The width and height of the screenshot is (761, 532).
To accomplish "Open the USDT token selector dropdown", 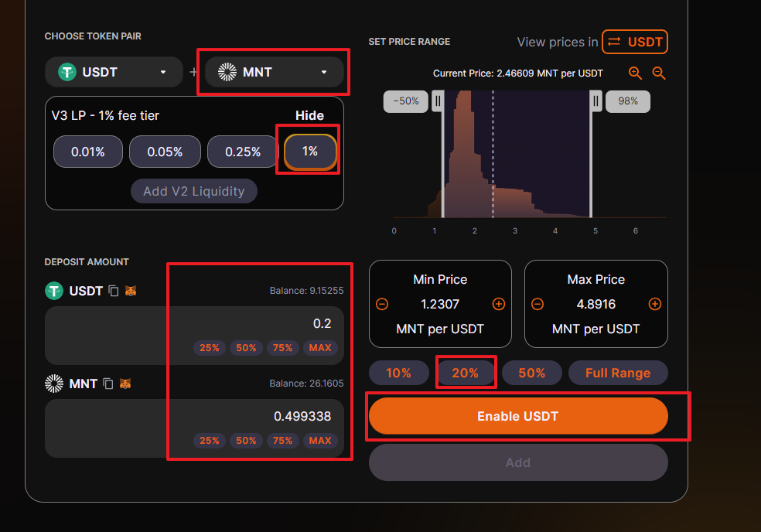I will (x=114, y=72).
